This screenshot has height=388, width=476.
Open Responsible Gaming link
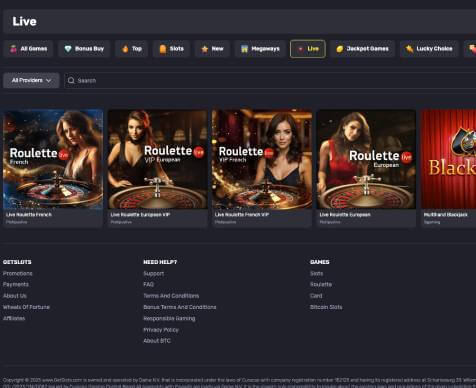point(169,318)
